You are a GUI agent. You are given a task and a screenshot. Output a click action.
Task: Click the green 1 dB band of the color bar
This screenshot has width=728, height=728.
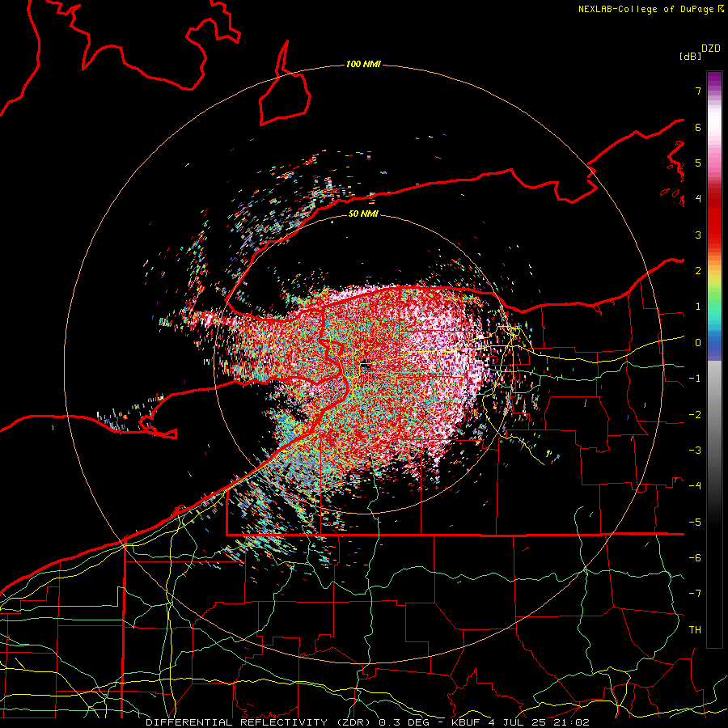point(714,307)
